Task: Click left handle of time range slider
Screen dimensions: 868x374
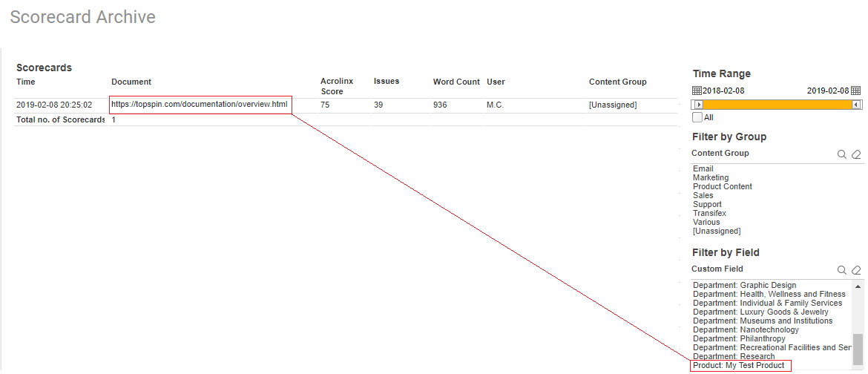Action: pyautogui.click(x=699, y=105)
